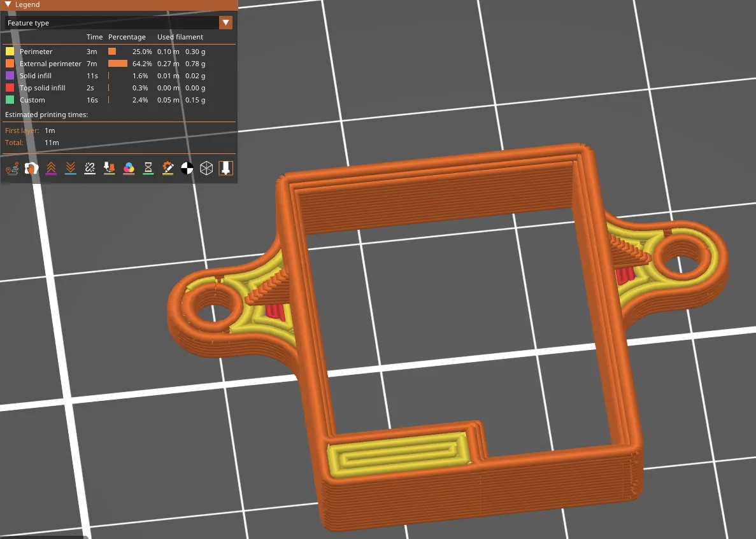The width and height of the screenshot is (756, 539).
Task: Toggle Solid infill legend entry
Action: pyautogui.click(x=36, y=76)
